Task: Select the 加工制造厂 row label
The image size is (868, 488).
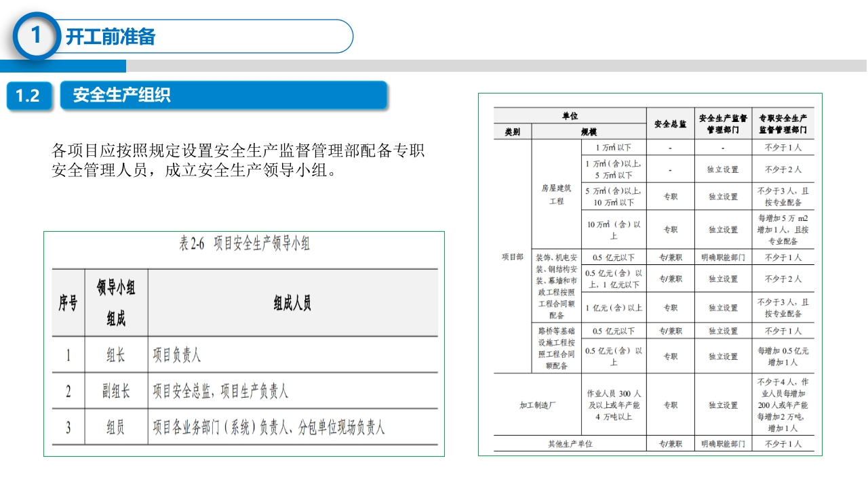Action: [x=537, y=405]
